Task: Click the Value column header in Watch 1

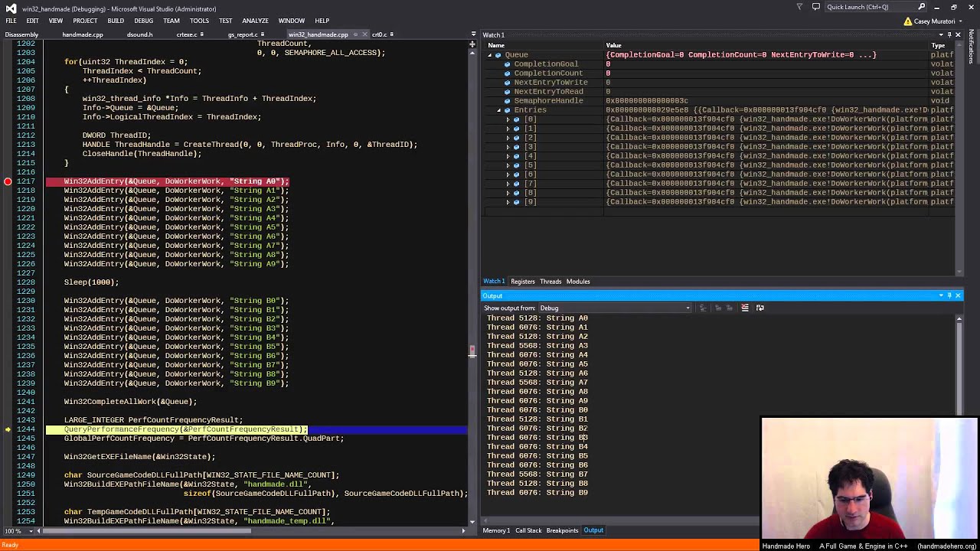Action: 766,45
